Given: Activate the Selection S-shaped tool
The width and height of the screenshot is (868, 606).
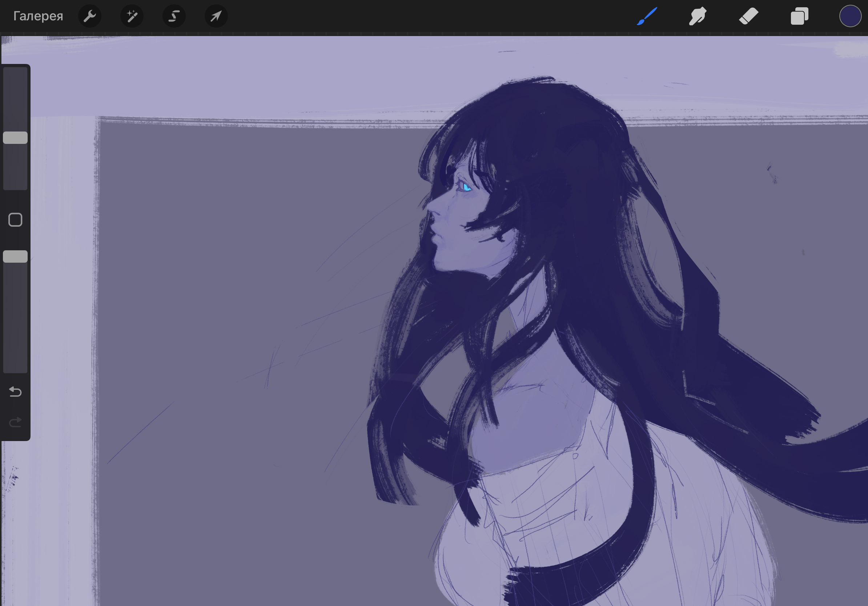Looking at the screenshot, I should [174, 16].
